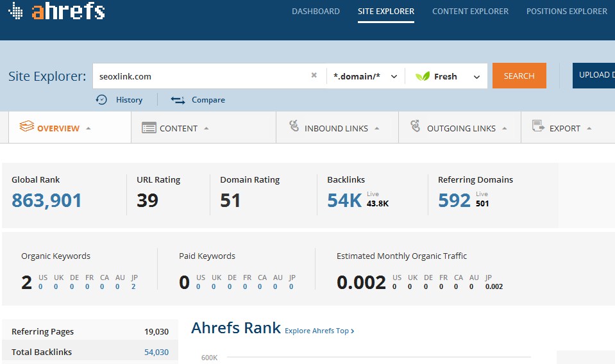The width and height of the screenshot is (615, 364).
Task: Switch to Content Explorer tab
Action: (470, 12)
